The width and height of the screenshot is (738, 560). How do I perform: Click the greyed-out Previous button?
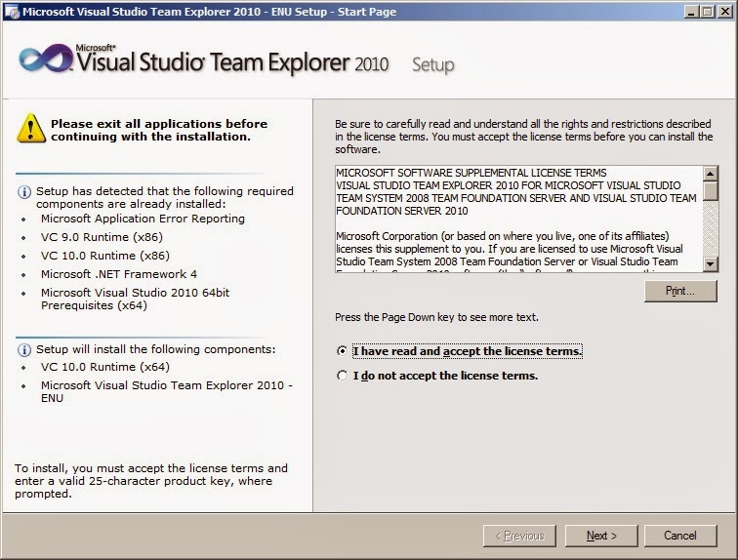(x=519, y=536)
